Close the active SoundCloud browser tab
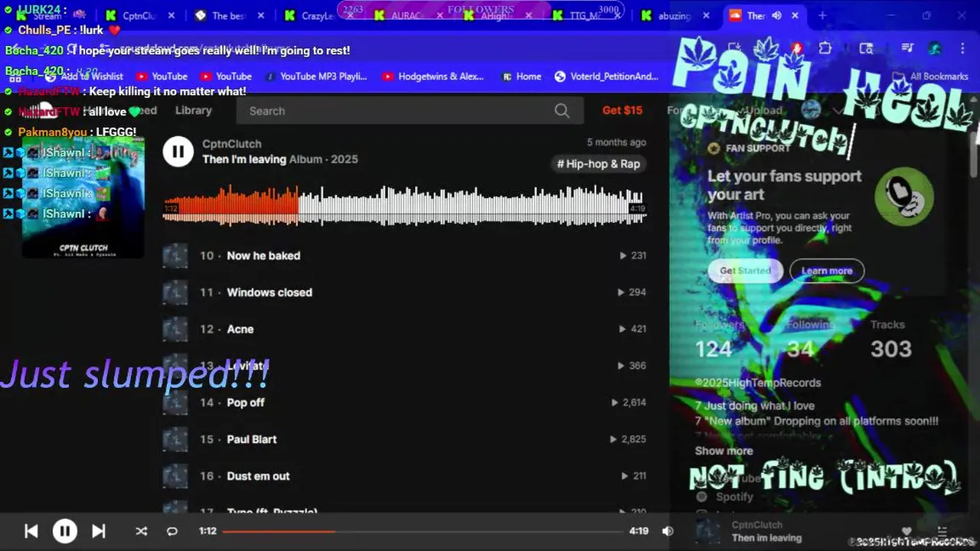Screen dimensions: 980x551 pyautogui.click(x=795, y=15)
